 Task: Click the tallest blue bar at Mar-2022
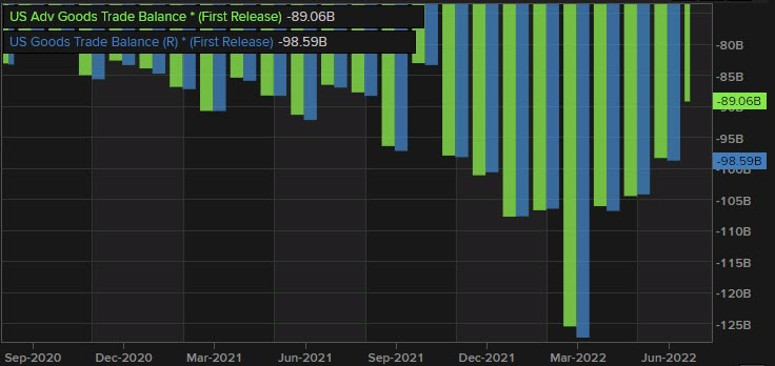coord(583,171)
